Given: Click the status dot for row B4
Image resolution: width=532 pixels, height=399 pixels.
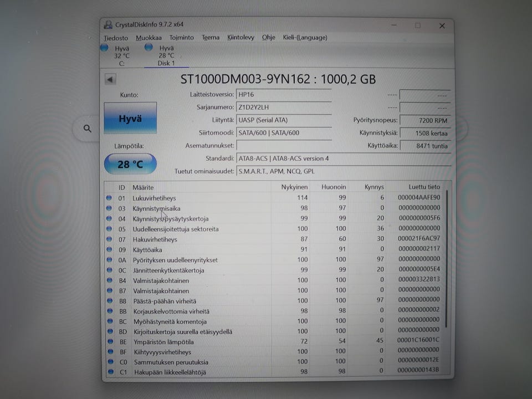Looking at the screenshot, I should 110,280.
